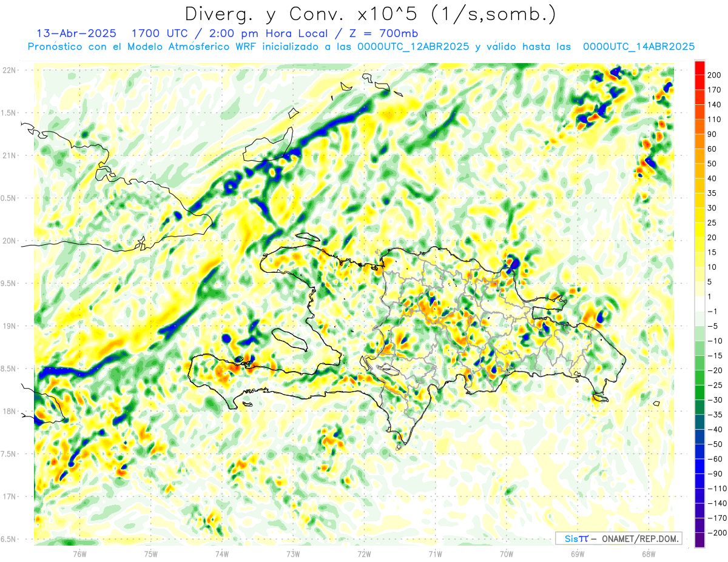Image resolution: width=728 pixels, height=562 pixels.
Task: Pick the white swatch between 1 and -1
Action: pyautogui.click(x=699, y=304)
